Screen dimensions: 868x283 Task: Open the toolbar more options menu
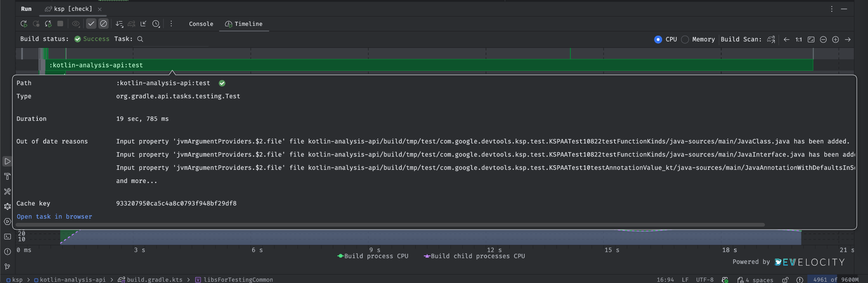click(171, 24)
